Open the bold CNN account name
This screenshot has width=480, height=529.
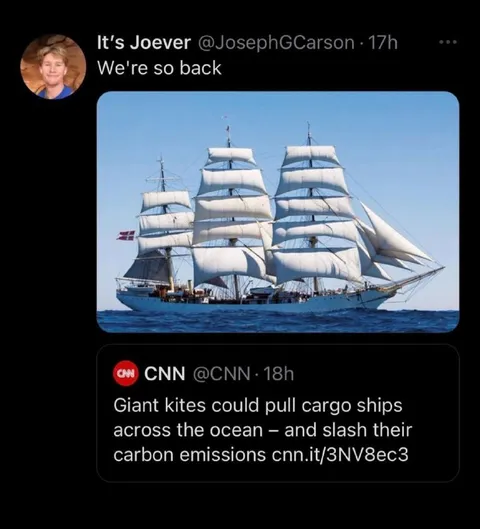[165, 373]
